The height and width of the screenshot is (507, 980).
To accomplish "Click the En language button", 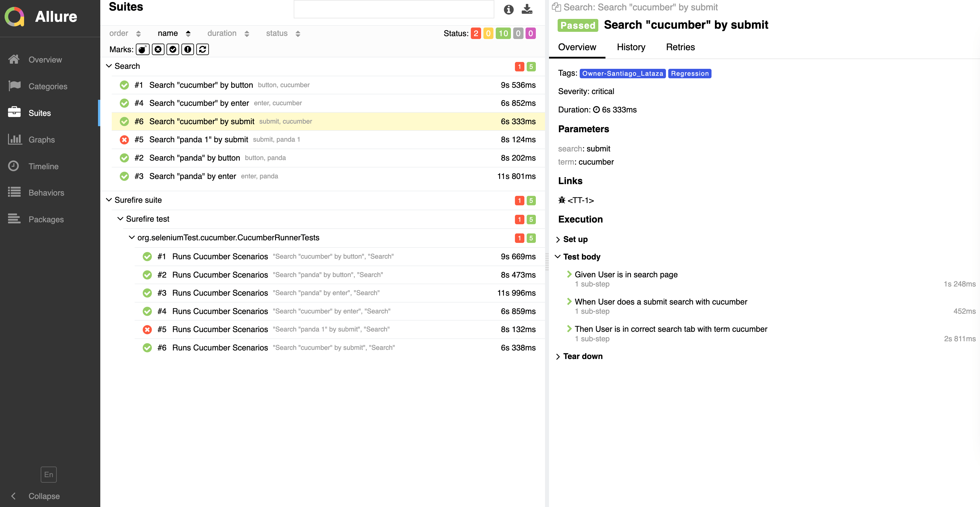I will click(x=48, y=474).
